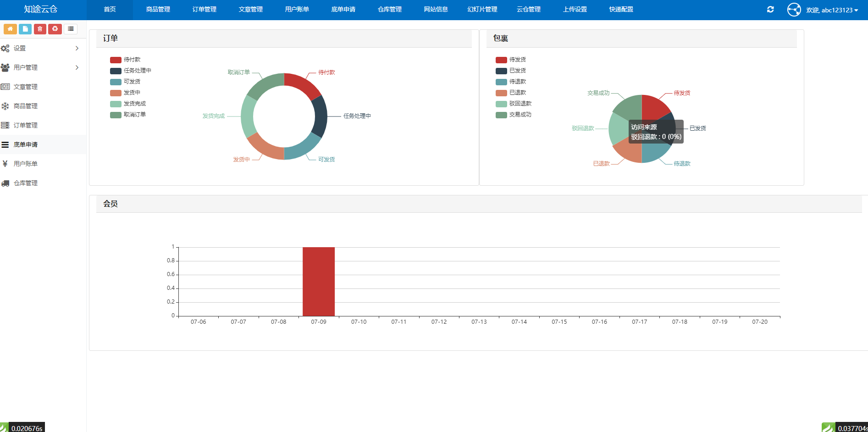Open the abc123123 user dropdown
Viewport: 868px width, 432px height.
click(831, 10)
